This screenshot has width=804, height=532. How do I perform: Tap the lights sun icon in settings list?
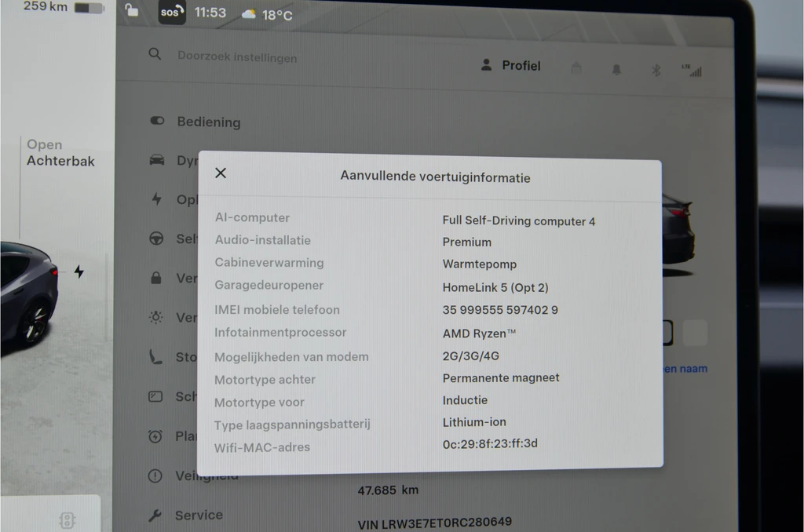tap(156, 317)
